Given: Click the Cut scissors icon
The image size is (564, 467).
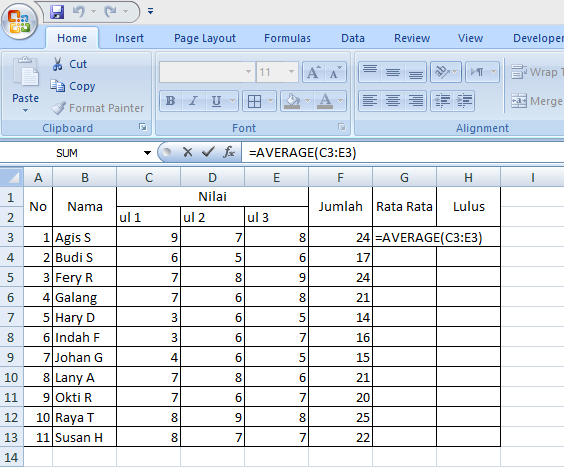Looking at the screenshot, I should (57, 64).
